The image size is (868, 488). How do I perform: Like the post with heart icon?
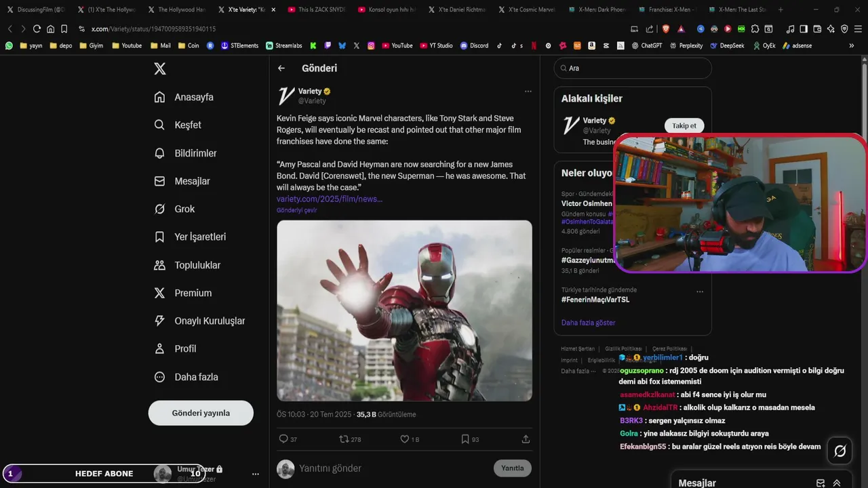point(404,439)
